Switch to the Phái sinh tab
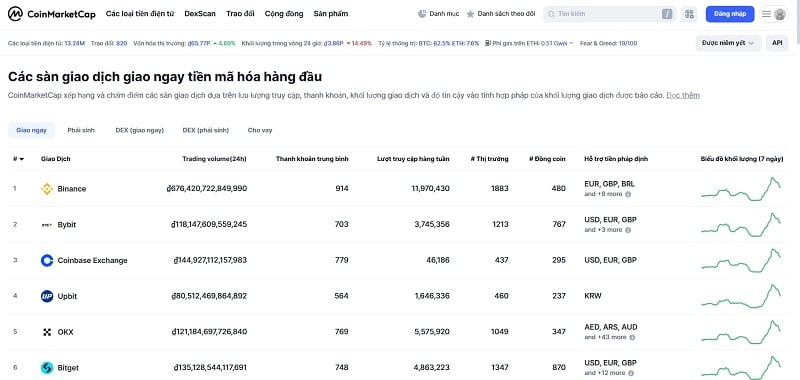Screen dimensions: 800x380 coord(81,130)
